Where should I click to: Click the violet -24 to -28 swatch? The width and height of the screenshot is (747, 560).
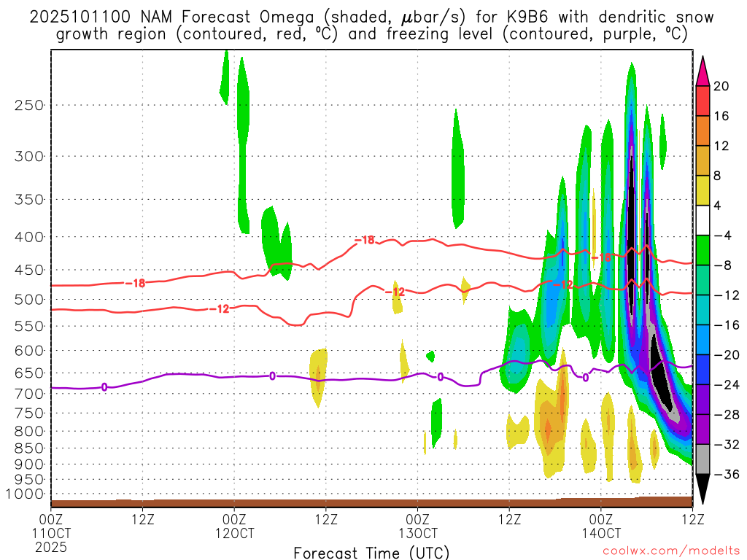703,400
